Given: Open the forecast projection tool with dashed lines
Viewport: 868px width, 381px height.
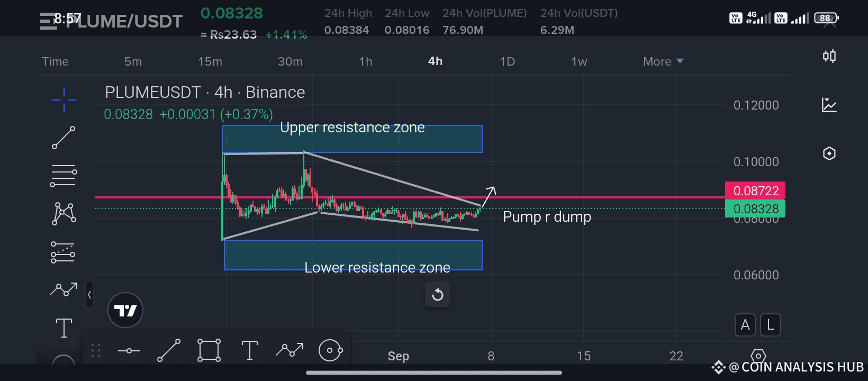Looking at the screenshot, I should pyautogui.click(x=63, y=252).
